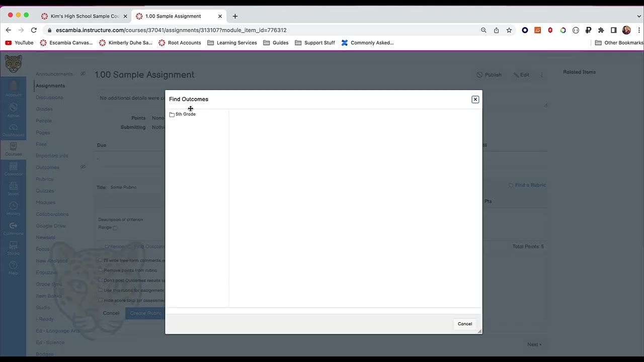The width and height of the screenshot is (644, 362).
Task: Open Modules in the course menu
Action: (45, 203)
